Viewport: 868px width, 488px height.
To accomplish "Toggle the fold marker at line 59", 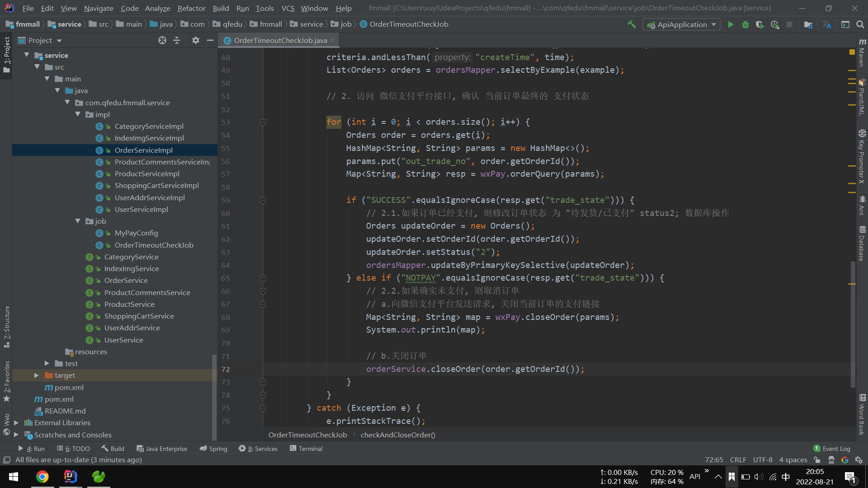I will pyautogui.click(x=263, y=200).
